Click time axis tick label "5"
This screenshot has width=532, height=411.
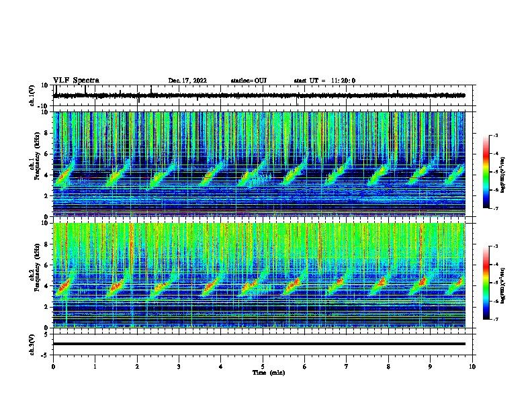coord(263,367)
